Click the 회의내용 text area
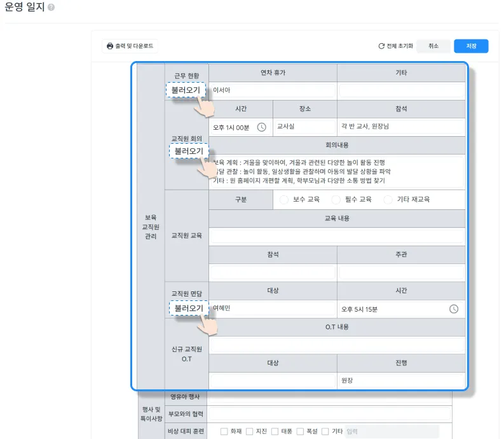This screenshot has height=439, width=504. [x=337, y=172]
